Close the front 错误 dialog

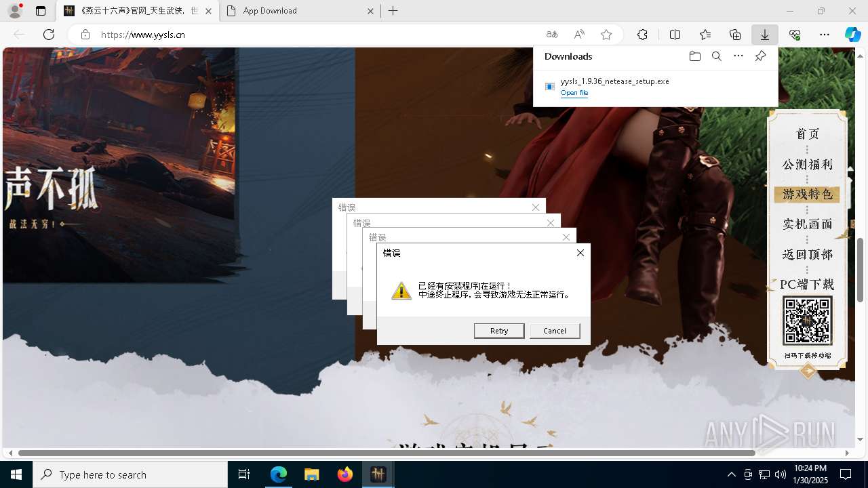point(580,253)
